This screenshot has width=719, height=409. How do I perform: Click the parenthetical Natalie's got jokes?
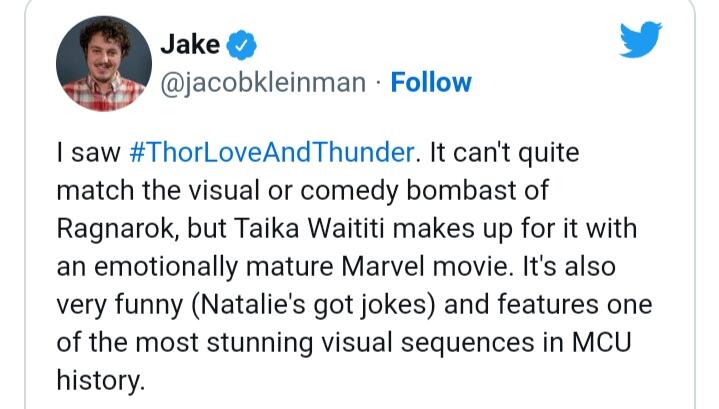tap(313, 305)
